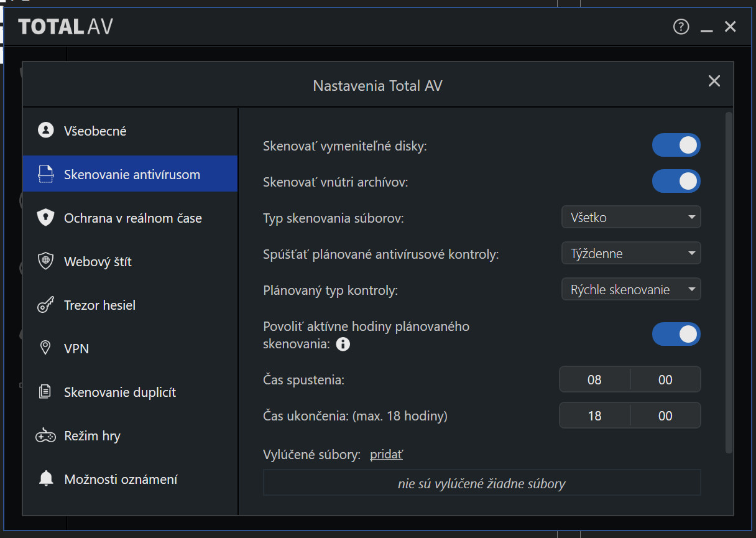Open the Typ skenovania súborov dropdown
The image size is (756, 538).
pyautogui.click(x=631, y=218)
